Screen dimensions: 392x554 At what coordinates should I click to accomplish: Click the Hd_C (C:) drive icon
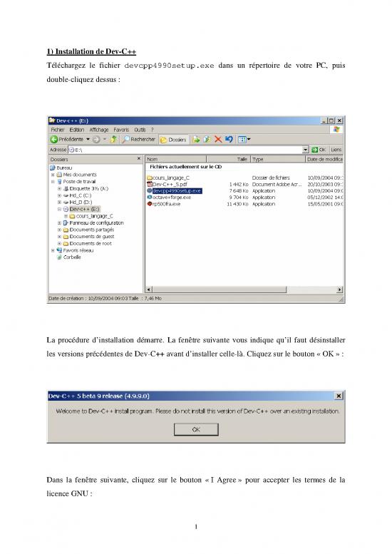[66, 195]
